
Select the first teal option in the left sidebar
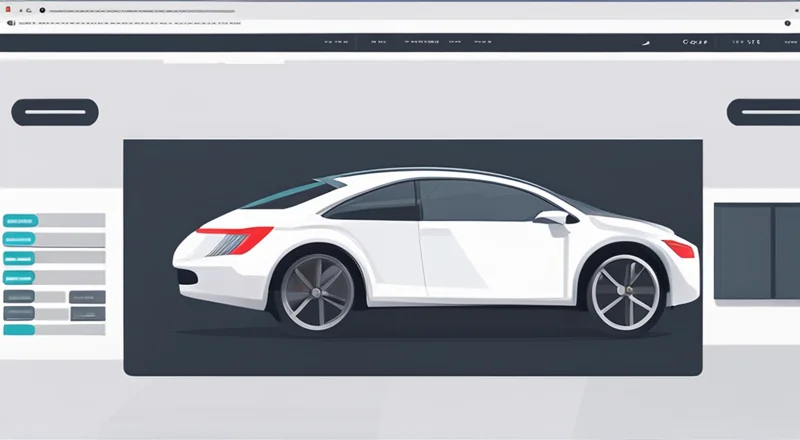(20, 221)
